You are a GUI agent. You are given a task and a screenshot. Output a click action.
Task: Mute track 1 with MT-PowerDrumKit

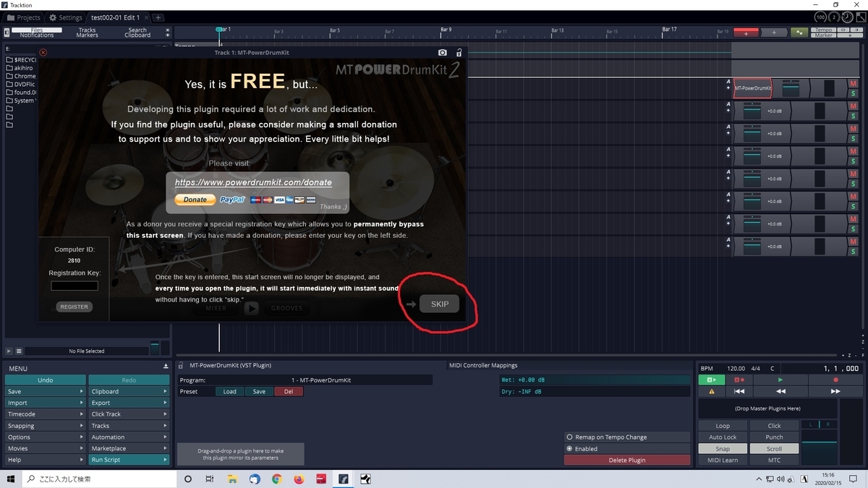[x=853, y=84]
